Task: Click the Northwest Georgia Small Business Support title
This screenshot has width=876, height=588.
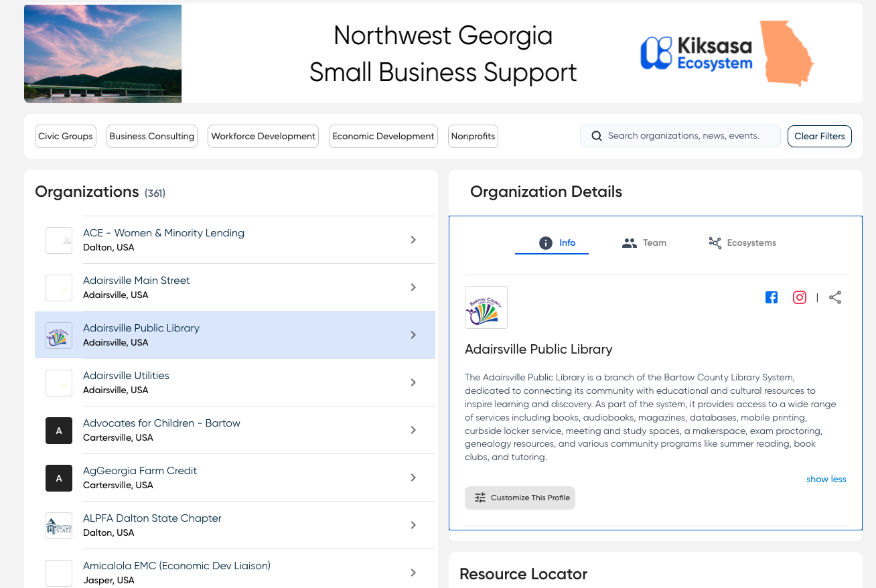Action: click(x=443, y=54)
